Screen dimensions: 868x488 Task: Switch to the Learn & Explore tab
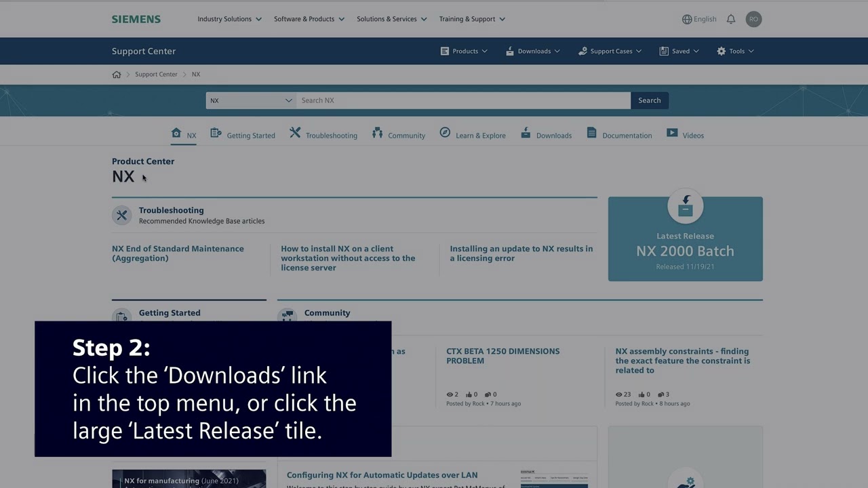[473, 134]
